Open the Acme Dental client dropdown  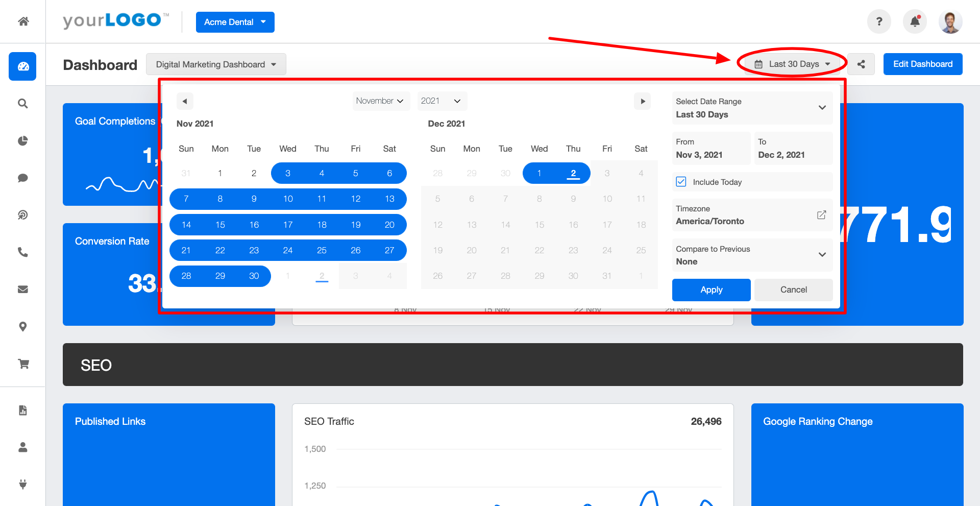tap(235, 22)
